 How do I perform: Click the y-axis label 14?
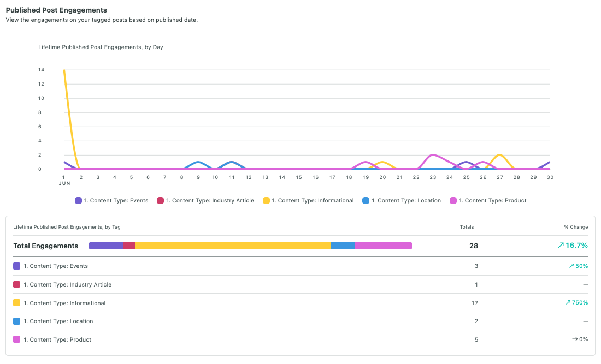41,70
